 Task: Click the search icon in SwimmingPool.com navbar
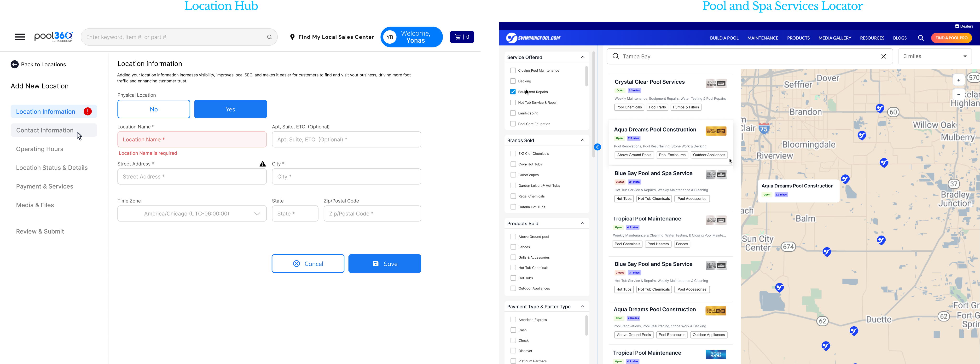[x=921, y=38]
